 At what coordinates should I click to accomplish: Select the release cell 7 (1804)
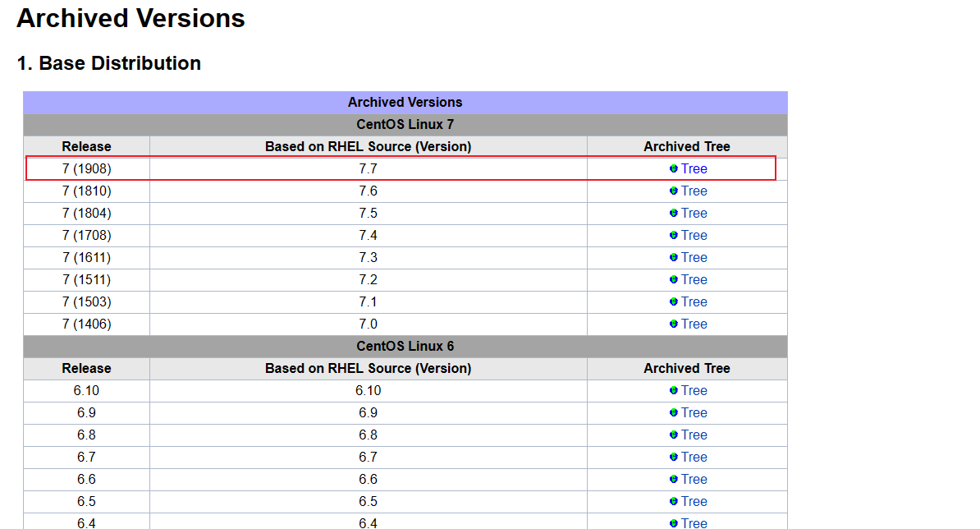[x=86, y=214]
